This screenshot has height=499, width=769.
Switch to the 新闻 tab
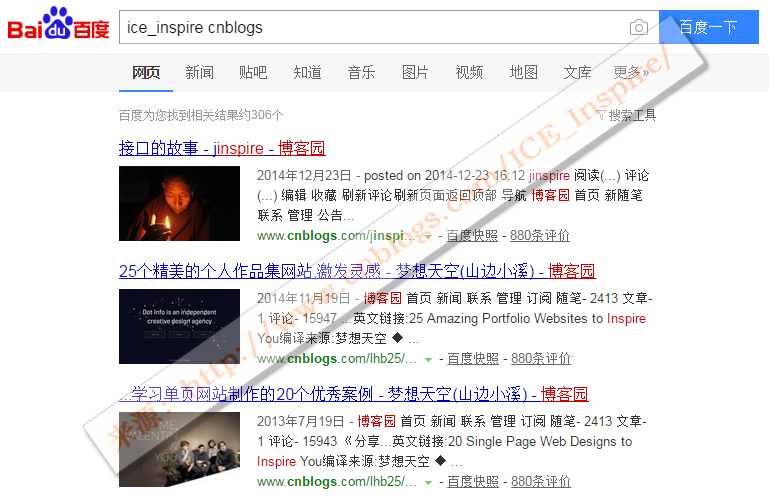click(200, 73)
